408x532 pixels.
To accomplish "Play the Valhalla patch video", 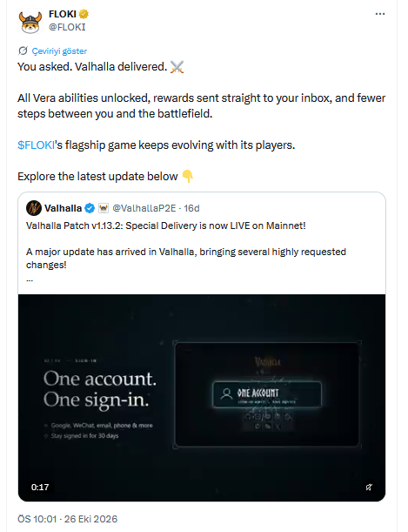I will click(x=202, y=398).
